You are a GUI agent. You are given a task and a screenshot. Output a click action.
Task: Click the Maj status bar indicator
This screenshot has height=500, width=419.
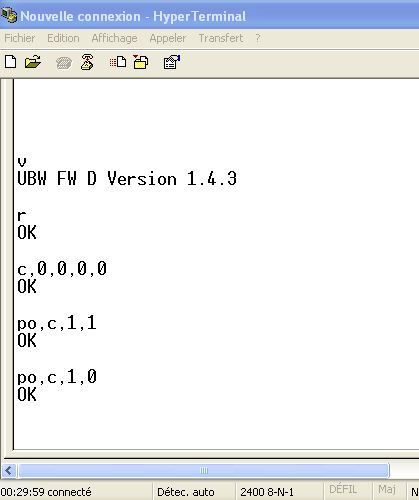387,489
